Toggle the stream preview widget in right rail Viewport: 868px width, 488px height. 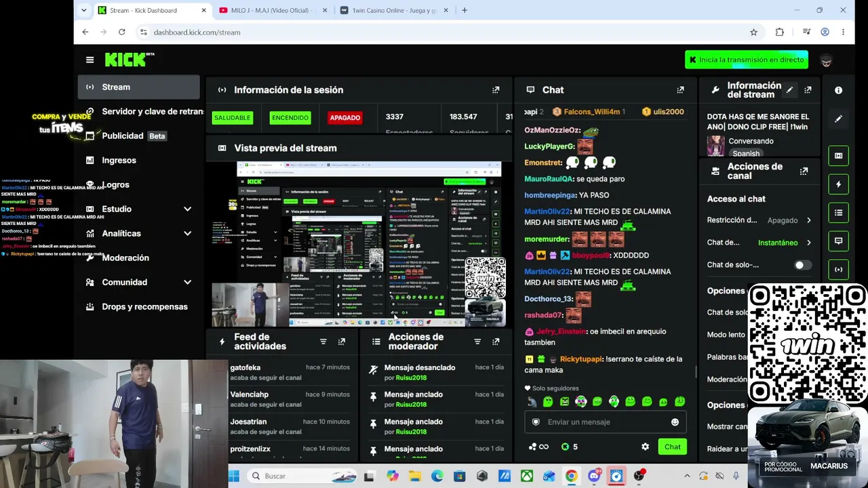838,156
